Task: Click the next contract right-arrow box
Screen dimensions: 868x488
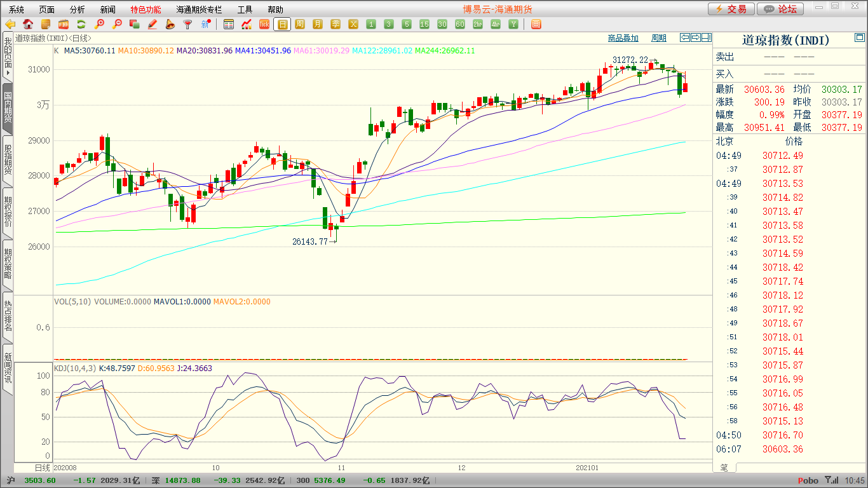Action: point(695,37)
